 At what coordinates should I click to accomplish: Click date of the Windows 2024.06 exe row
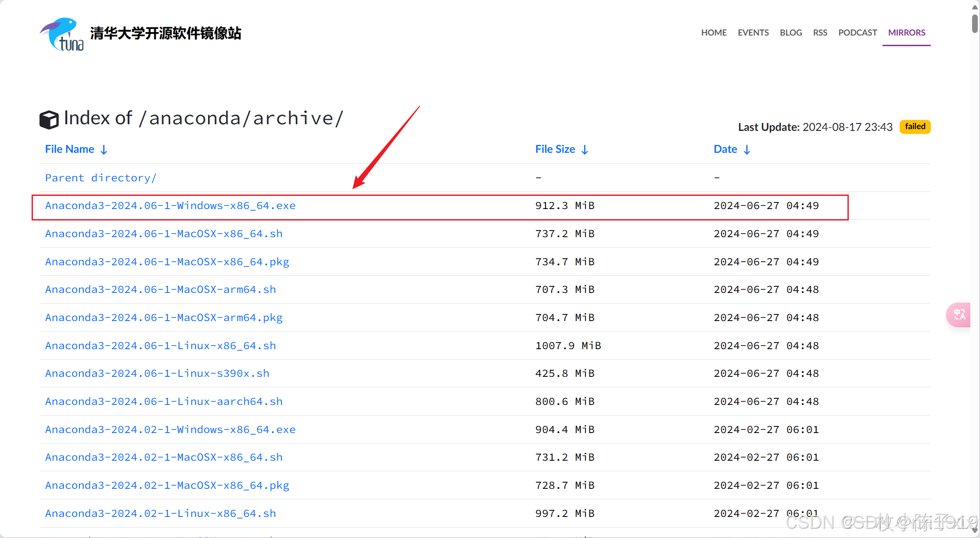(766, 206)
